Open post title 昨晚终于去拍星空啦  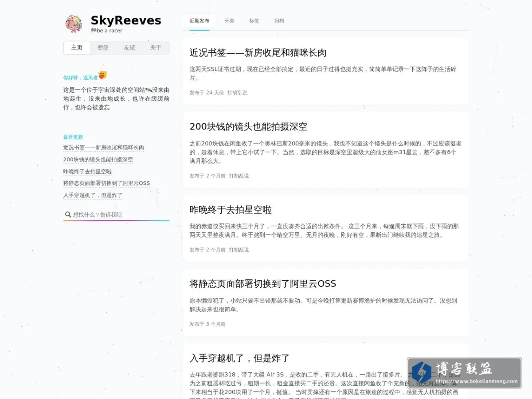click(x=231, y=210)
